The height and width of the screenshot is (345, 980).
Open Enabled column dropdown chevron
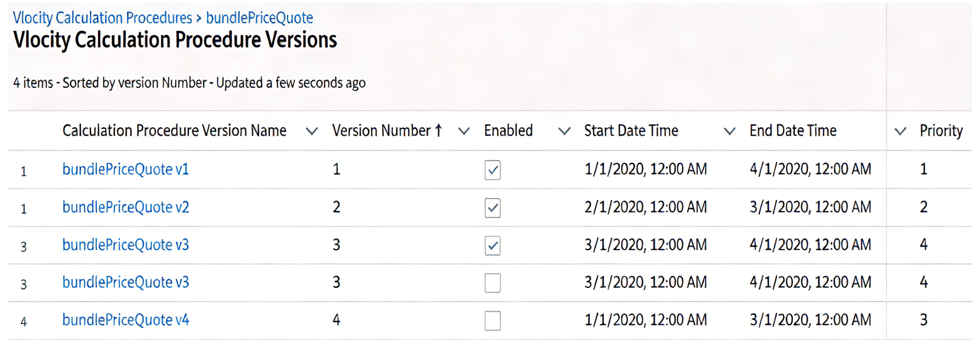pyautogui.click(x=564, y=131)
